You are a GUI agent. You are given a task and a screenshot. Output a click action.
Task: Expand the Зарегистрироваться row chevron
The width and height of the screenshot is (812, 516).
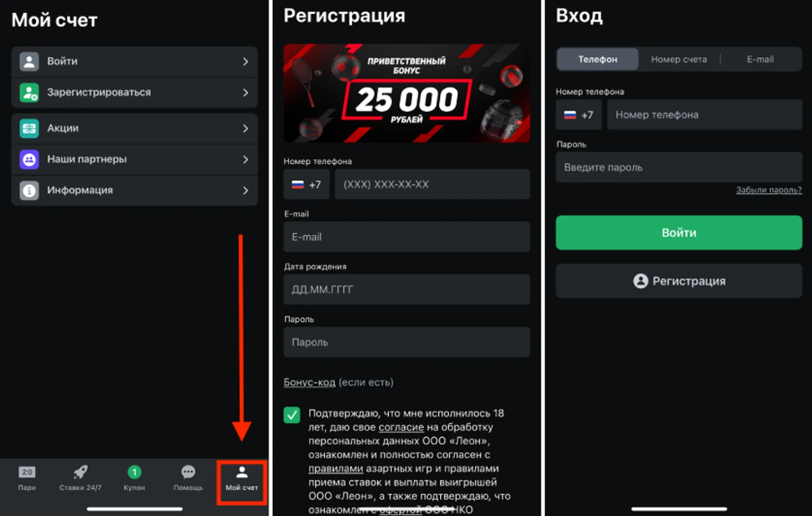245,93
